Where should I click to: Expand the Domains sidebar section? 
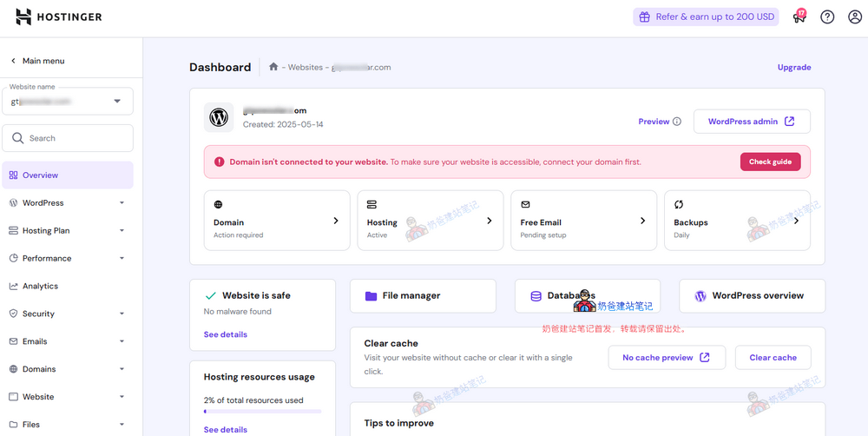click(122, 369)
